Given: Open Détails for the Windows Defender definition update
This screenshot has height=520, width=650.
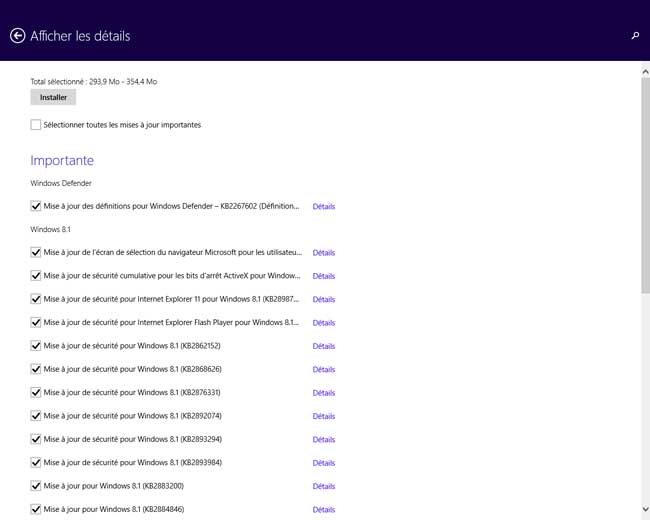Looking at the screenshot, I should coord(324,206).
